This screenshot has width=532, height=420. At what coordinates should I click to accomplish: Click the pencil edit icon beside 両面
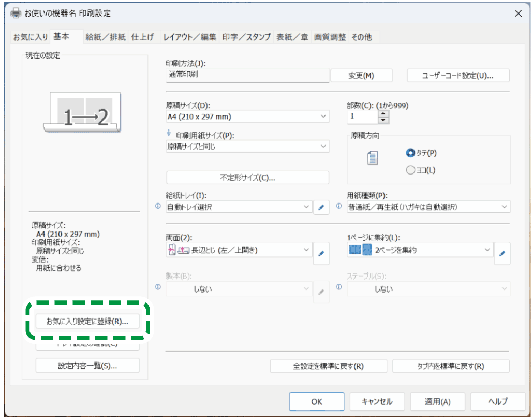coord(321,253)
